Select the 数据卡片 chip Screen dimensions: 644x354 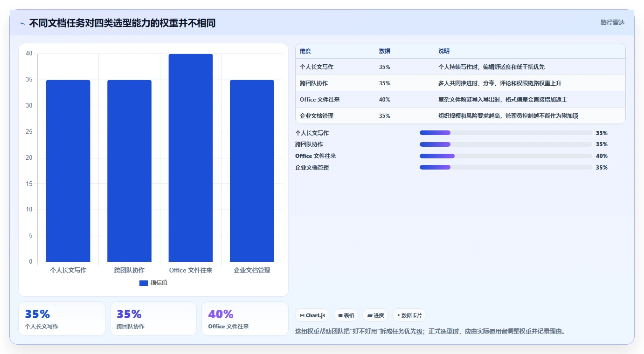[409, 315]
